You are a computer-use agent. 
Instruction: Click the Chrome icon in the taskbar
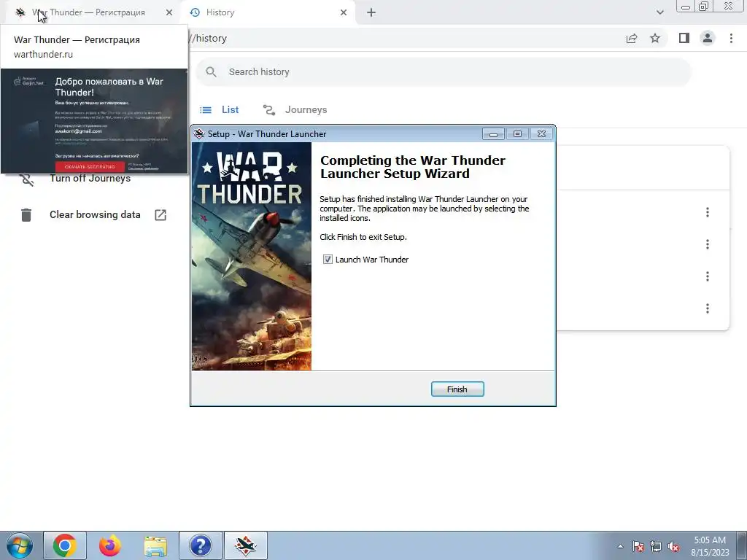coord(65,545)
